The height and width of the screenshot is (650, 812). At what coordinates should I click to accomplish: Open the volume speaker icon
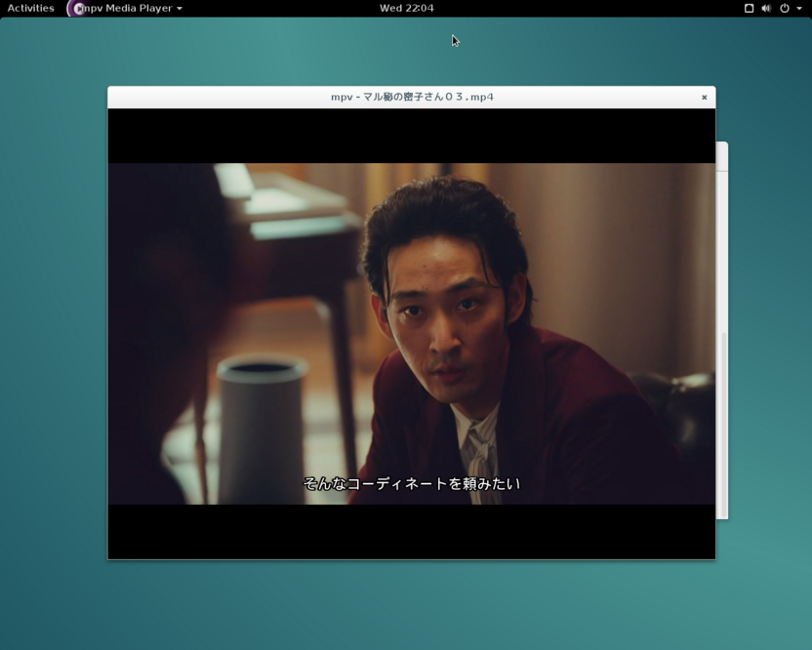[x=766, y=8]
